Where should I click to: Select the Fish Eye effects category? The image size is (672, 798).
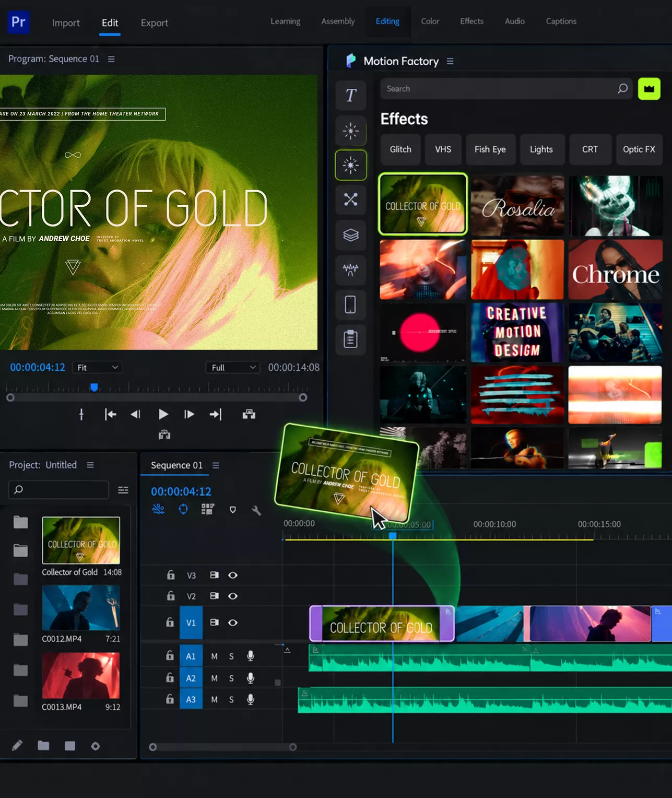490,149
